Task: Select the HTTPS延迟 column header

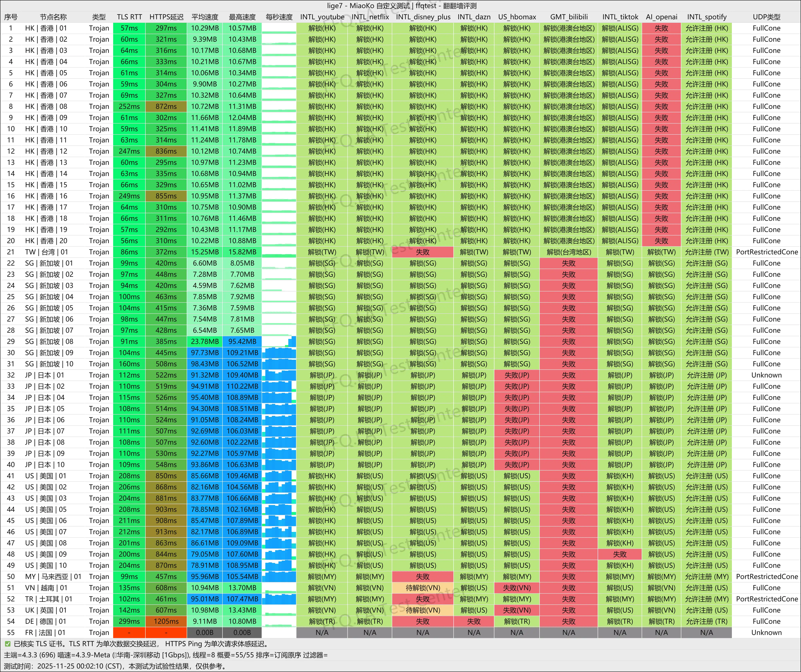Action: coord(166,17)
